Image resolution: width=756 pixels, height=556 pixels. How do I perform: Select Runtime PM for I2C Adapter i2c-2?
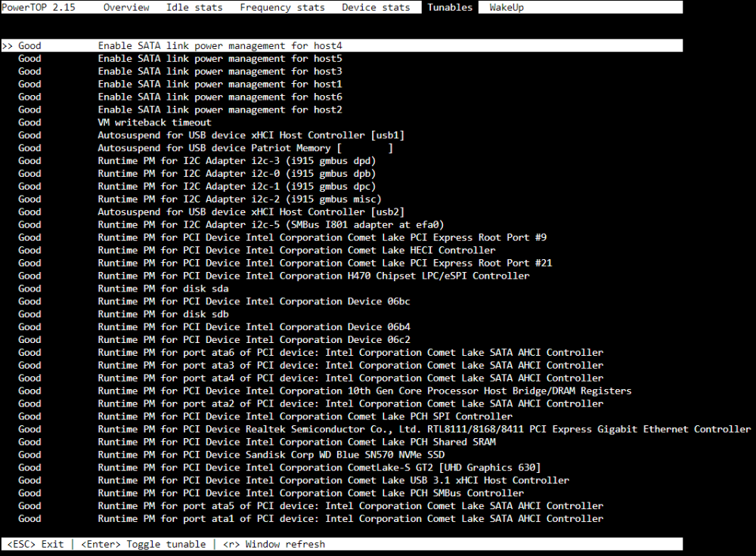[x=342, y=199]
